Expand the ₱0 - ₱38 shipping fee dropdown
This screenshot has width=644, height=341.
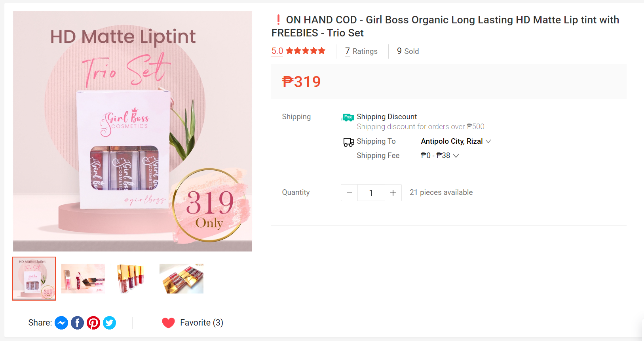440,156
